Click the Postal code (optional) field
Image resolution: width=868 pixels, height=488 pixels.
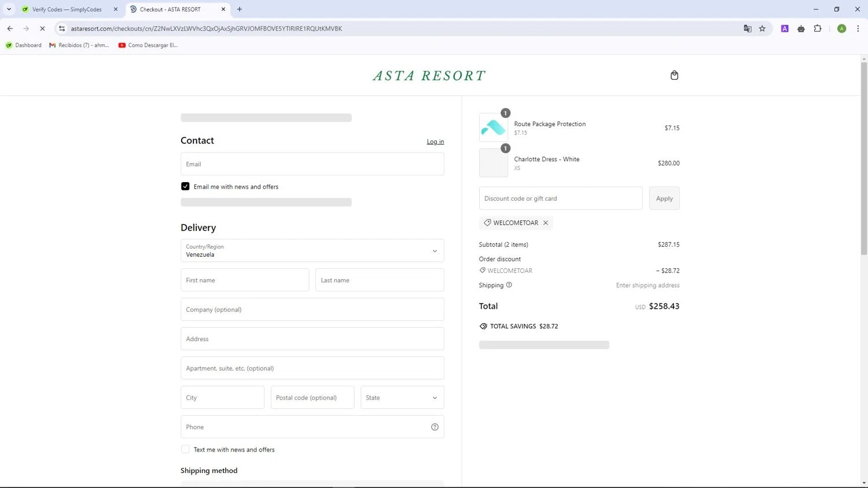coord(312,398)
